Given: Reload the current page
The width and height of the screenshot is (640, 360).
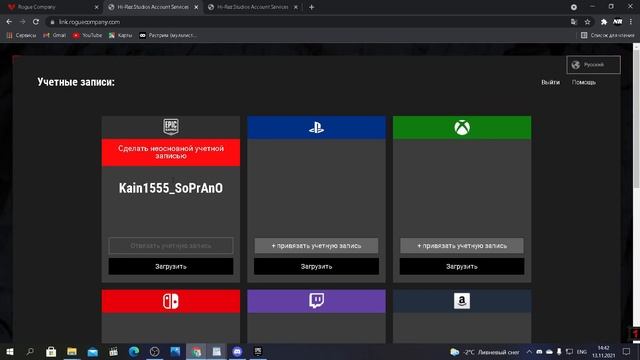Looking at the screenshot, I should (x=36, y=22).
